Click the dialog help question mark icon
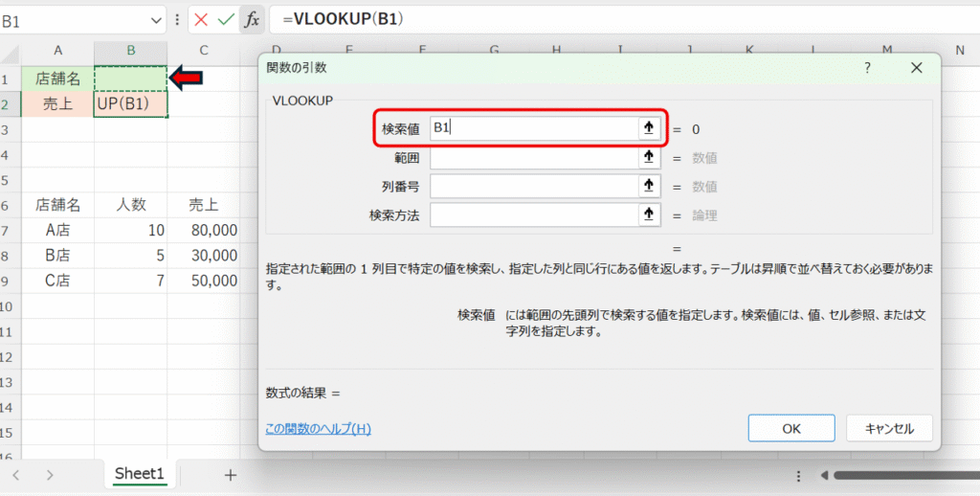Image resolution: width=980 pixels, height=496 pixels. coord(867,68)
